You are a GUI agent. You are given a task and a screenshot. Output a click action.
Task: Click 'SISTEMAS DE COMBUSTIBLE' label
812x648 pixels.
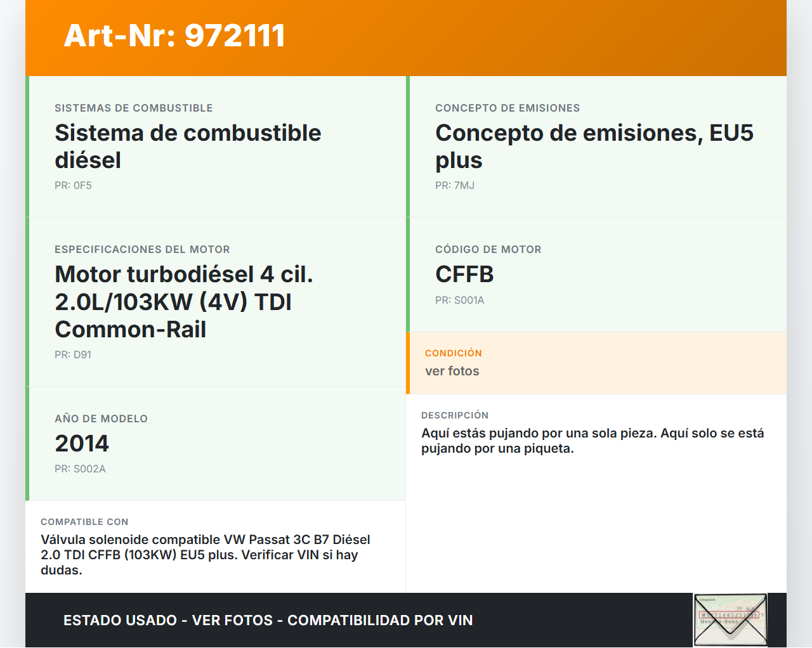click(134, 108)
